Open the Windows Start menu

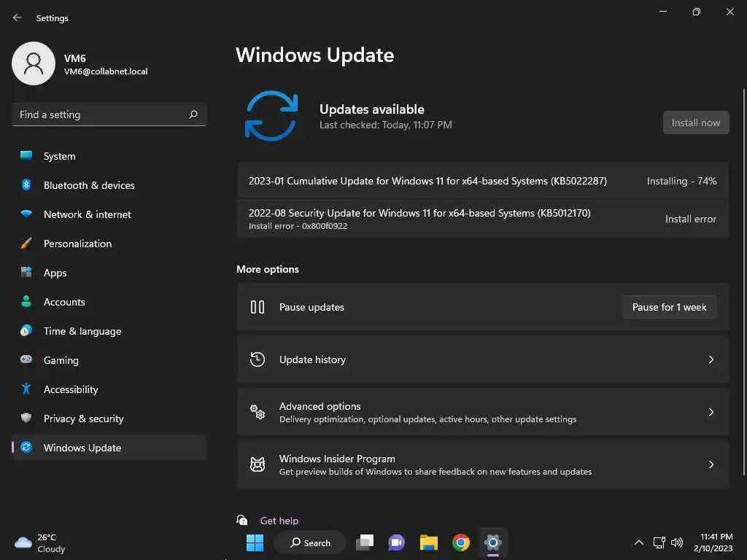pos(255,542)
